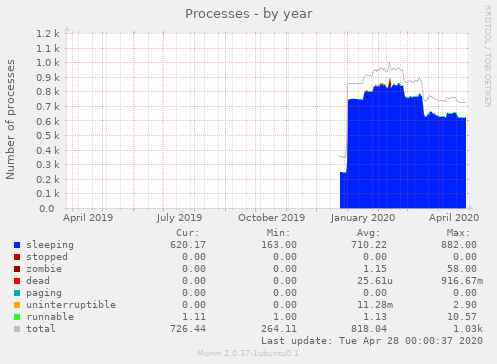
Task: Click runnable minimum value 1.00
Action: point(285,317)
